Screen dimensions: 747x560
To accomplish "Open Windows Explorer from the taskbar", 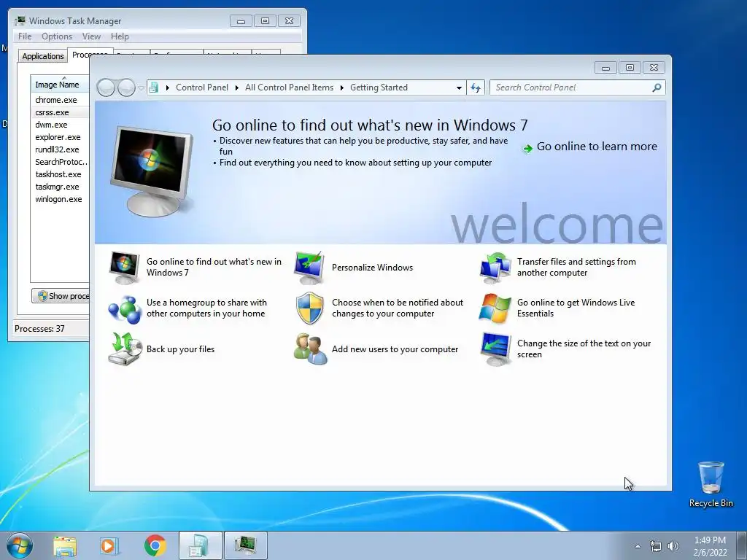I will (64, 545).
